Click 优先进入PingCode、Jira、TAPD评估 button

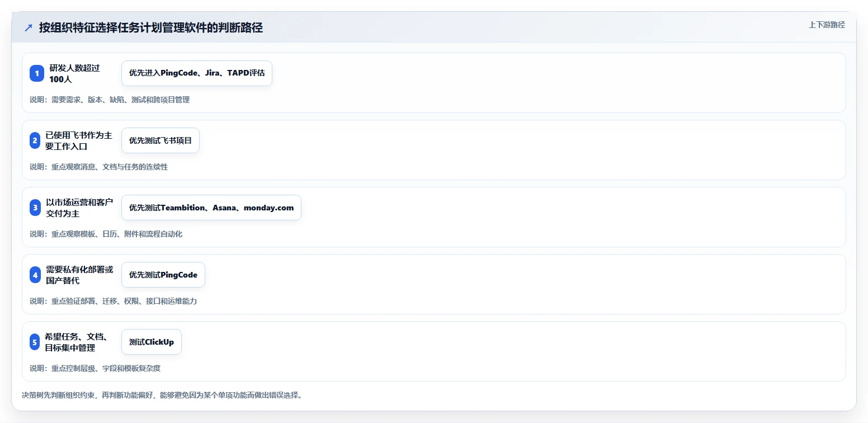click(197, 73)
